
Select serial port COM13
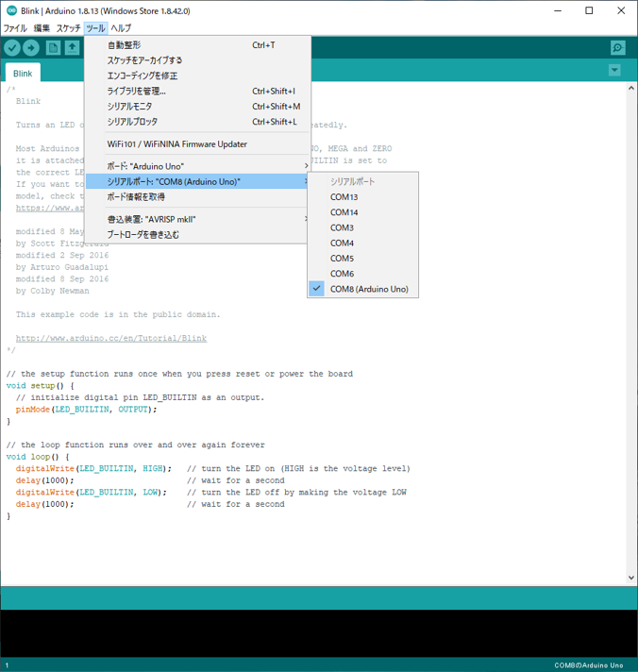pyautogui.click(x=363, y=197)
